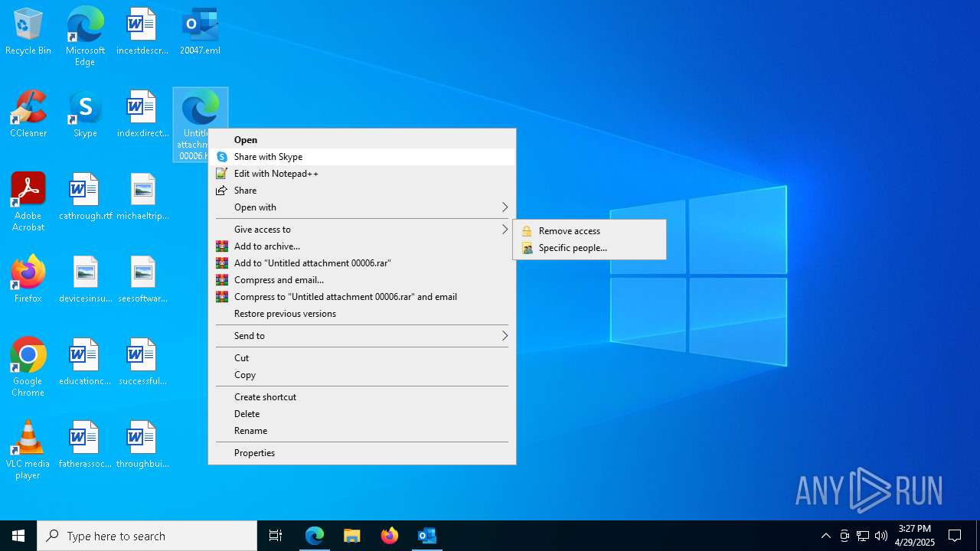The height and width of the screenshot is (551, 980).
Task: Open the Recycle Bin desktop icon
Action: 28,32
